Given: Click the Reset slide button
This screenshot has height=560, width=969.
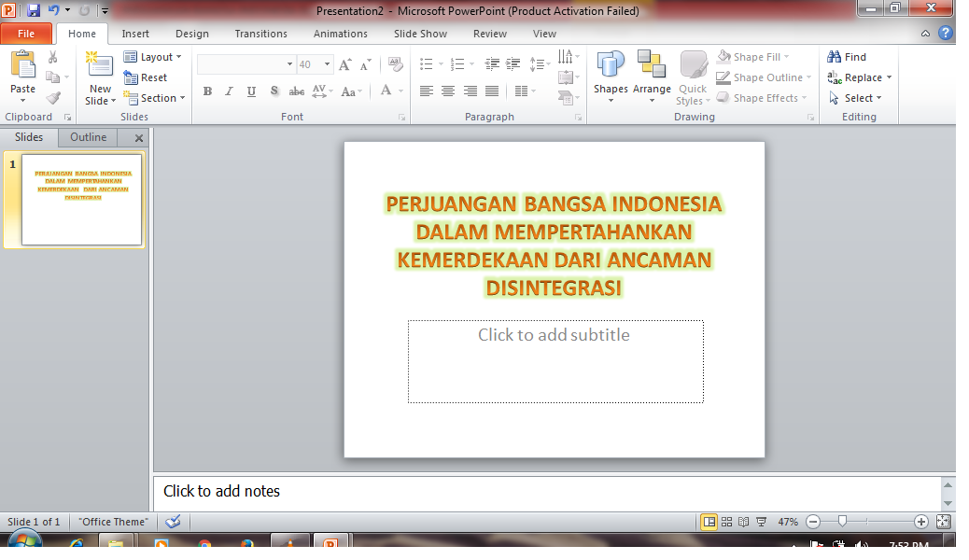Looking at the screenshot, I should [x=146, y=77].
